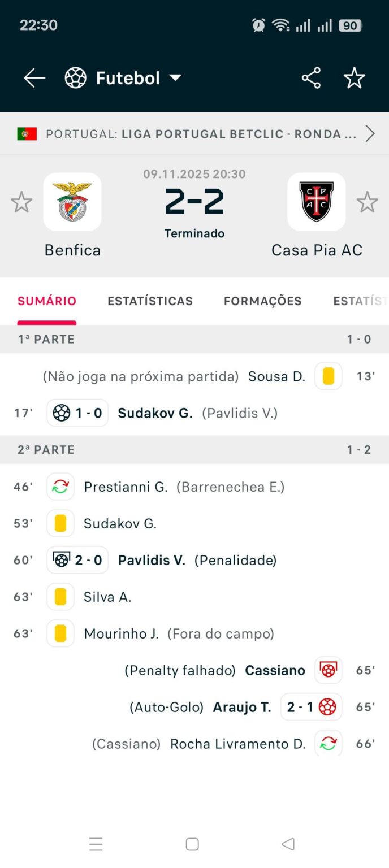The width and height of the screenshot is (389, 868).
Task: Click the Casa Pia AC club badge
Action: click(317, 202)
